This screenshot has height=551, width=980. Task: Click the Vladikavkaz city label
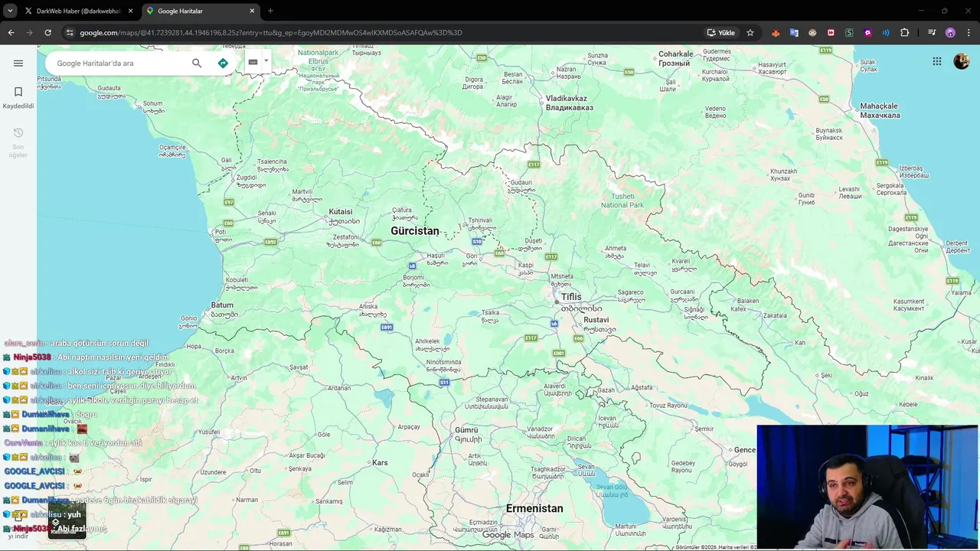(x=567, y=98)
